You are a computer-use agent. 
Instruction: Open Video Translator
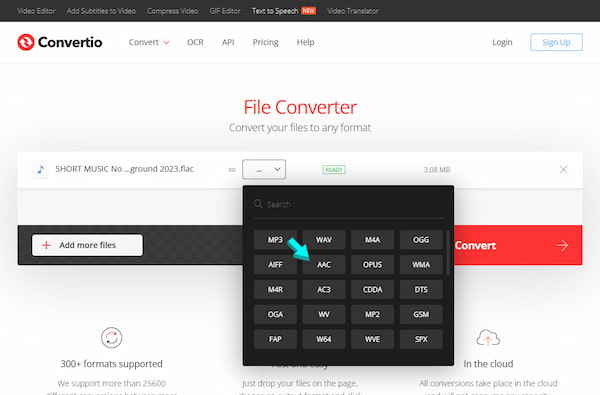pos(353,11)
